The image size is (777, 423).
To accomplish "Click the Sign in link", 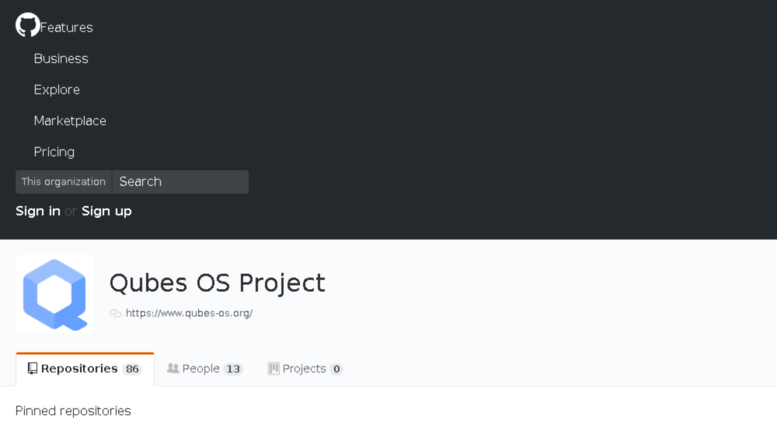I will (38, 211).
